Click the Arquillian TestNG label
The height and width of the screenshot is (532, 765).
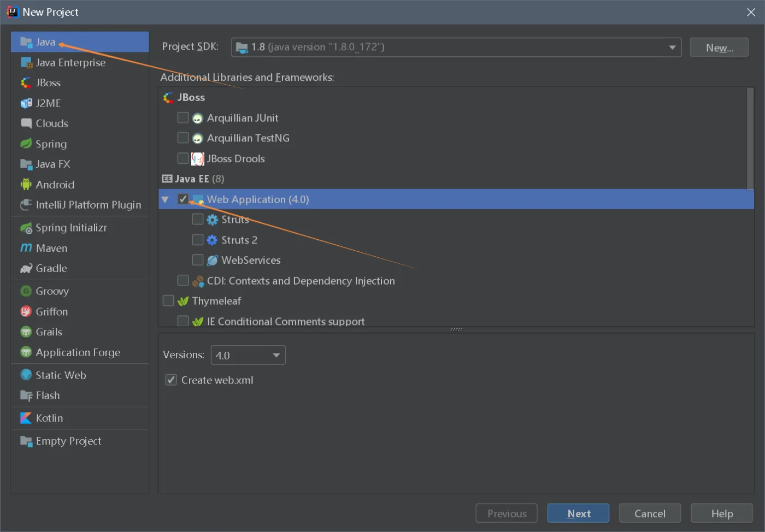(x=248, y=138)
